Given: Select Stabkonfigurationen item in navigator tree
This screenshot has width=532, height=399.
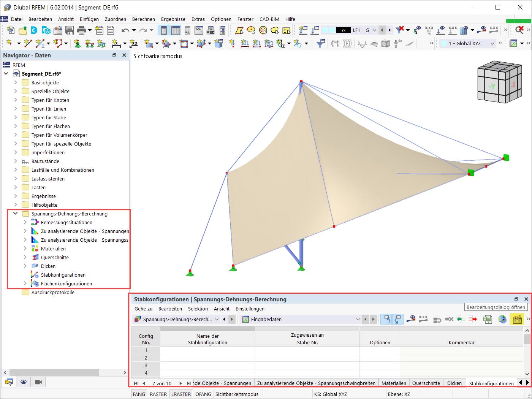Looking at the screenshot, I should pos(63,275).
